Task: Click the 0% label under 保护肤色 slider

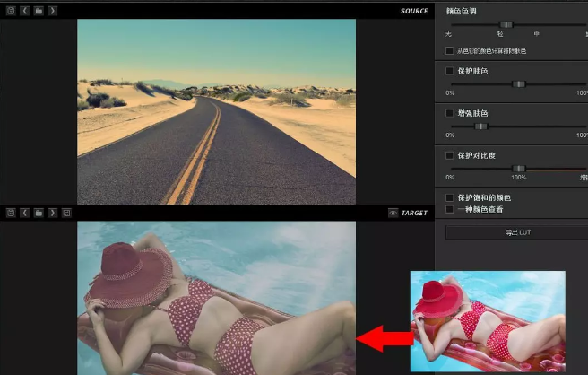Action: click(x=450, y=92)
